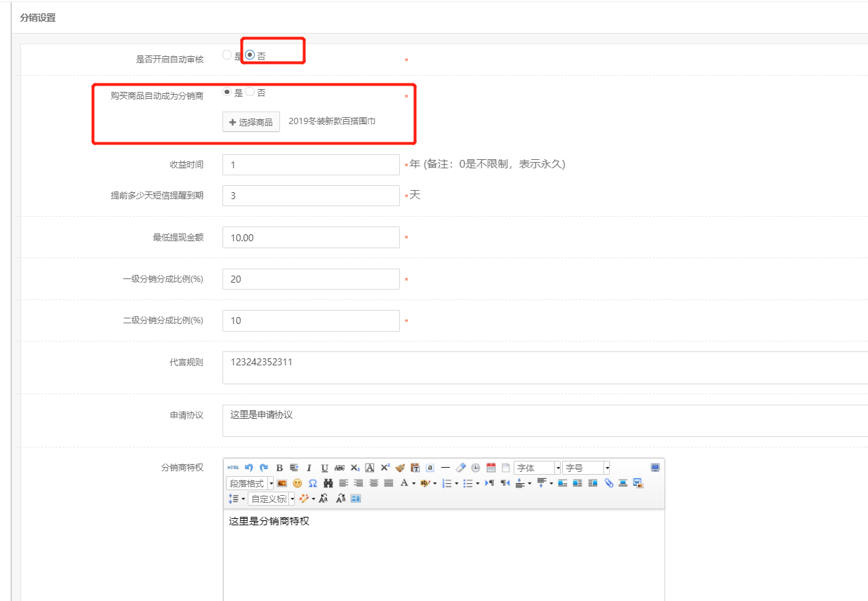Expand the ordered list style arrow

(x=456, y=483)
